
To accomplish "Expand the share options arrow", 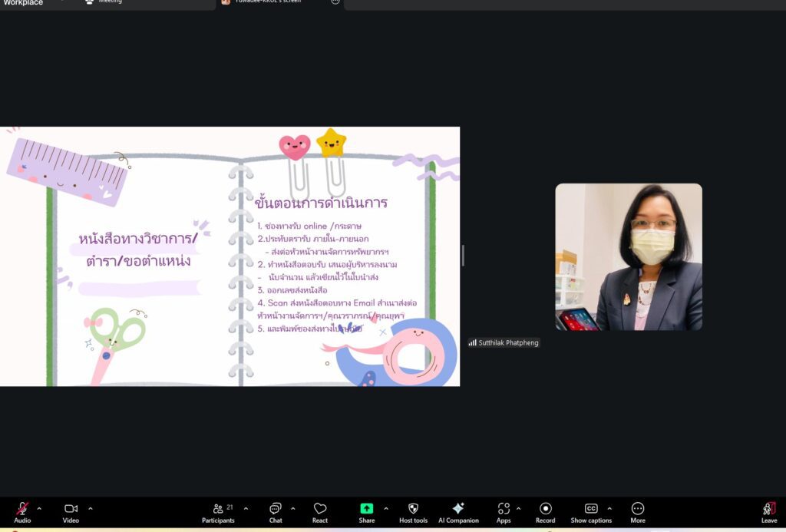I will tap(385, 508).
